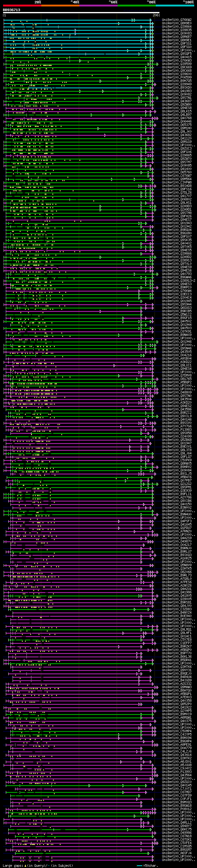Screen dimensions: 197x868
Task: Select label UniRef100_Q9ZUC3
Action: pos(177,149)
